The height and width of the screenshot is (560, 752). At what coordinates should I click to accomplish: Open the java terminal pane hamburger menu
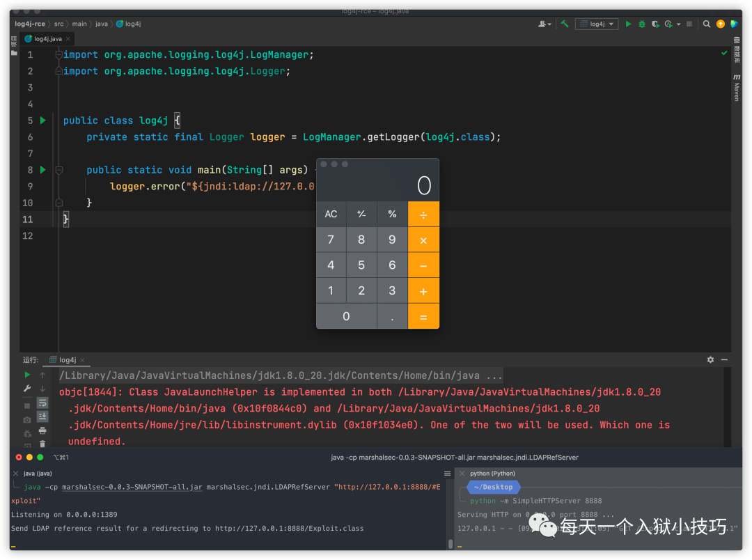[x=448, y=473]
